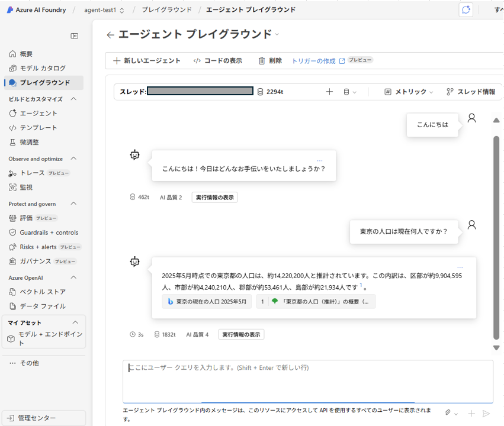Go to プレイグラウンド breadcrumb
Image resolution: width=504 pixels, height=426 pixels.
[166, 9]
